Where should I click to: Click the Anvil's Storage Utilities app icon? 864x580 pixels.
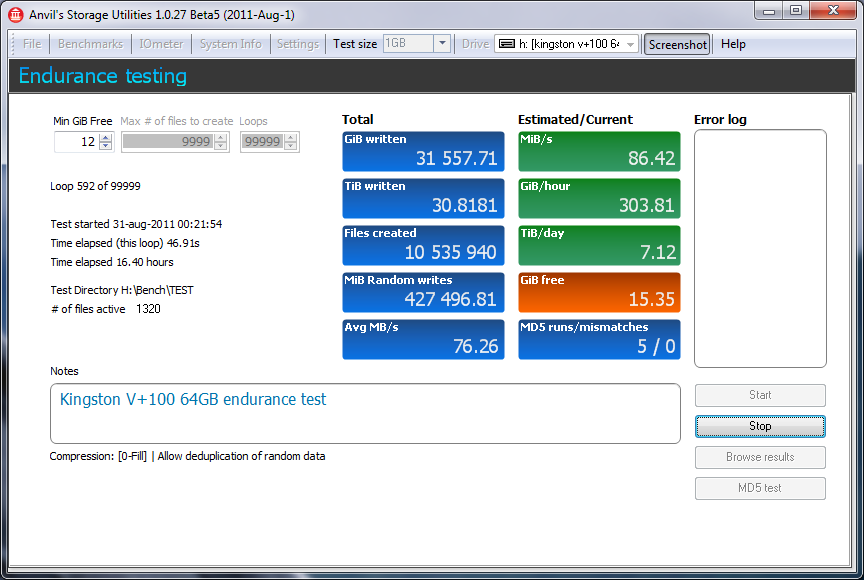(x=15, y=14)
